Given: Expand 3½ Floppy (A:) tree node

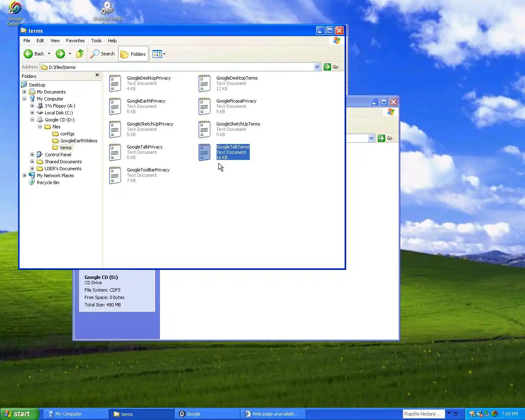Looking at the screenshot, I should (32, 106).
